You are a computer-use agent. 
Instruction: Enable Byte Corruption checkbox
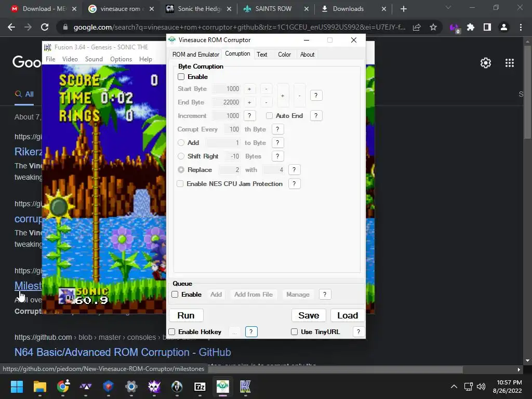click(181, 77)
